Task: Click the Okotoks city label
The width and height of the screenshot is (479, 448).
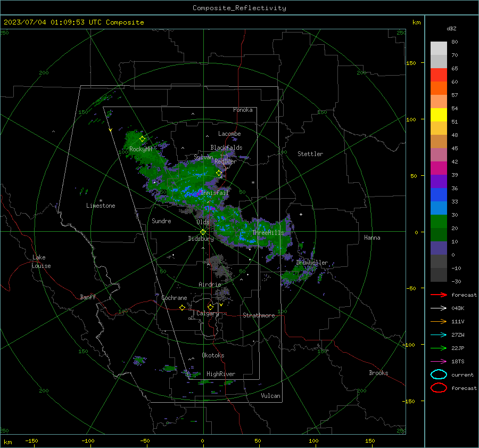Action: click(213, 355)
